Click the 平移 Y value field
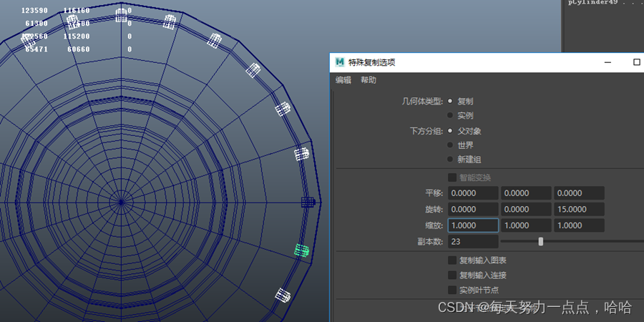This screenshot has height=322, width=644. (x=526, y=193)
